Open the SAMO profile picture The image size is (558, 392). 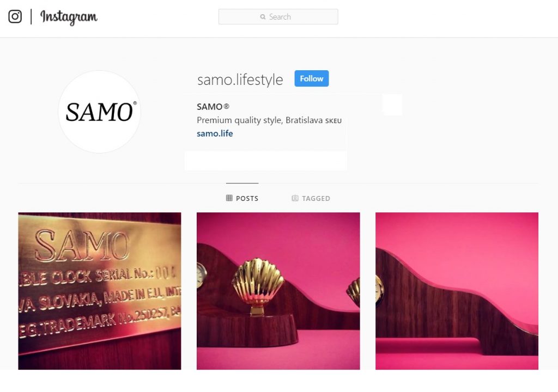(x=99, y=112)
